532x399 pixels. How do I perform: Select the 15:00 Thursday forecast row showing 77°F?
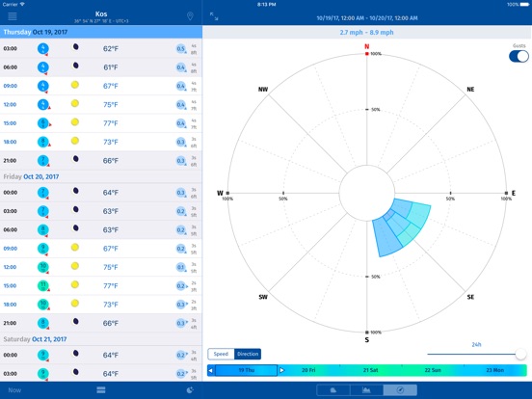tap(101, 123)
